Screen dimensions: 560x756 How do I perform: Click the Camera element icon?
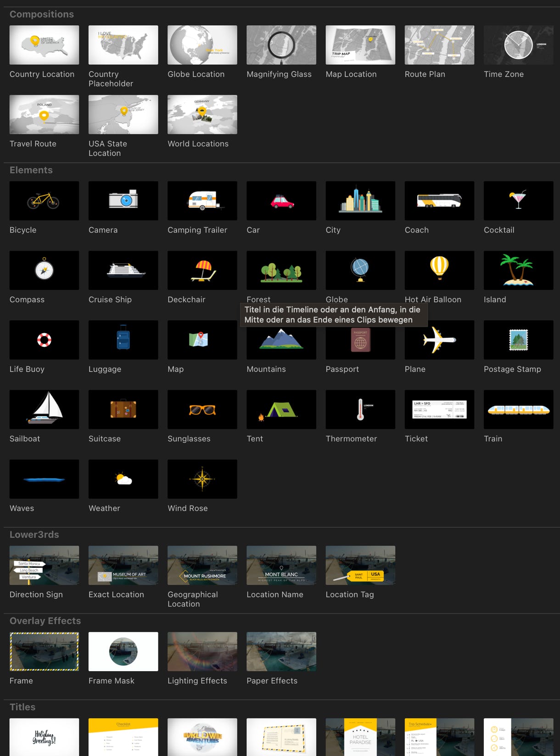pyautogui.click(x=123, y=200)
